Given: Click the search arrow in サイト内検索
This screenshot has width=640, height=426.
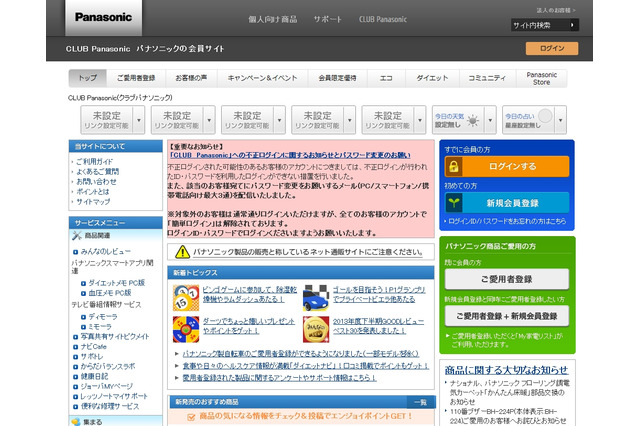Looking at the screenshot, I should [572, 25].
